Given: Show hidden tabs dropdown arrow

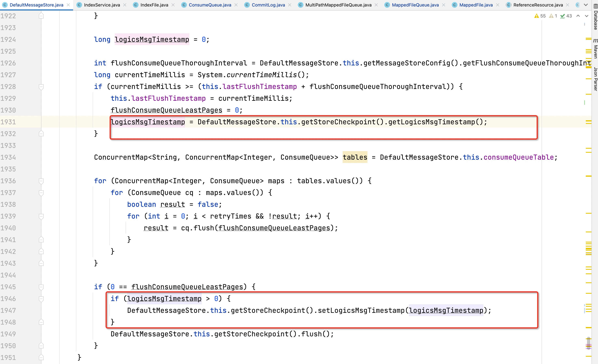Looking at the screenshot, I should tap(586, 5).
